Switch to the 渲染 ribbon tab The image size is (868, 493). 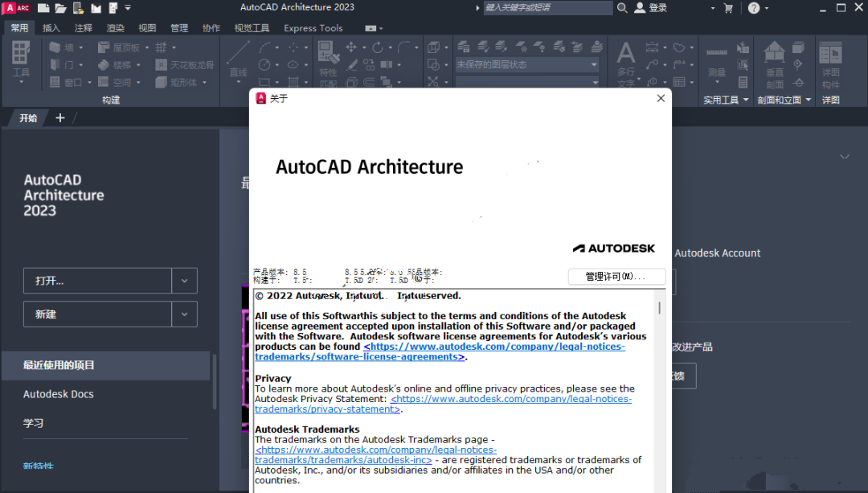coord(115,28)
